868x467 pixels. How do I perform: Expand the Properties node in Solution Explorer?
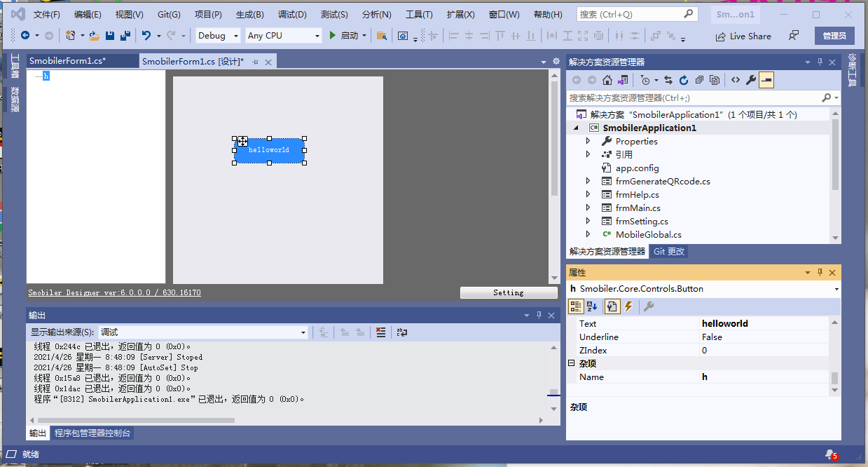pyautogui.click(x=588, y=140)
